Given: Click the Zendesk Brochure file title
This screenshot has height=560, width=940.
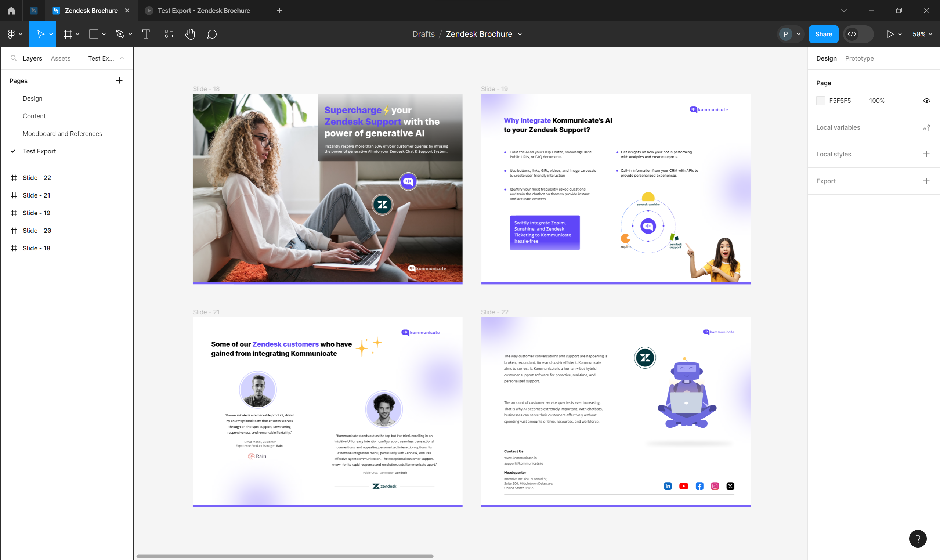Looking at the screenshot, I should click(x=479, y=34).
